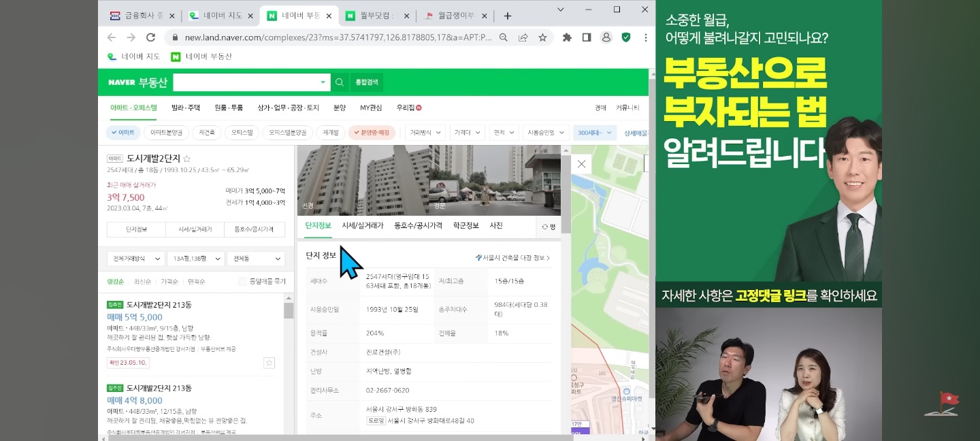Open 동호수/공시가격 tab in detail panel
The height and width of the screenshot is (441, 980).
[418, 225]
